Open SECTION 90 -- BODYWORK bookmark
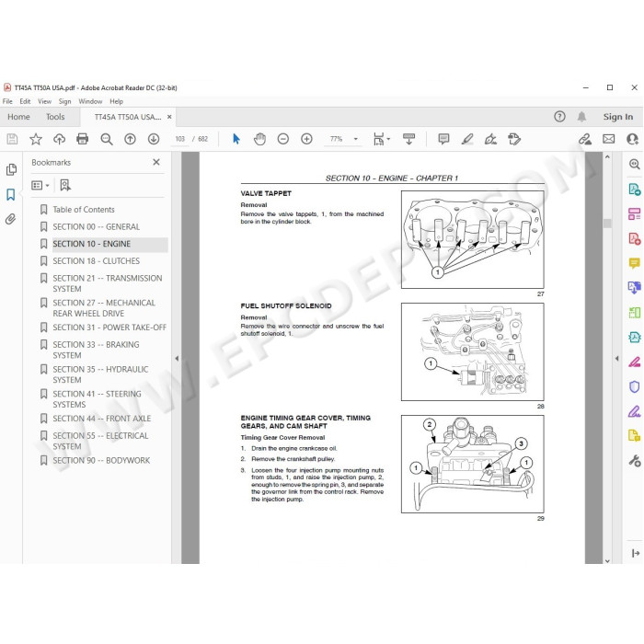644x644 pixels. click(101, 461)
